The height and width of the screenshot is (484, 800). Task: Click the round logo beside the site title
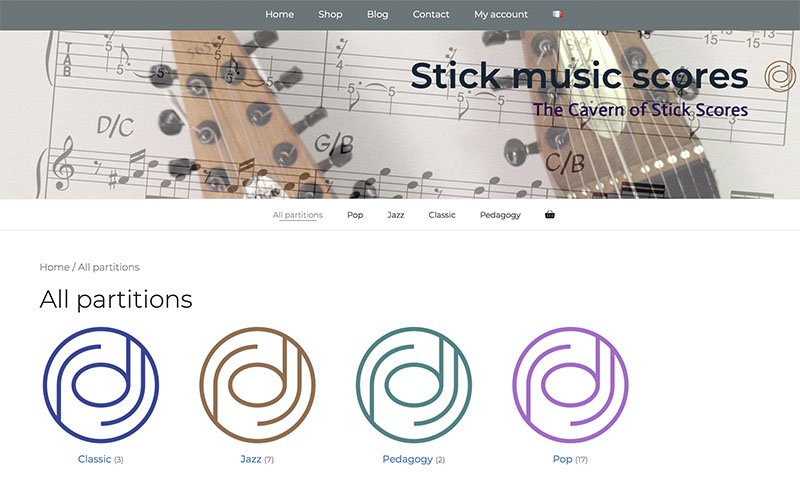pos(780,76)
